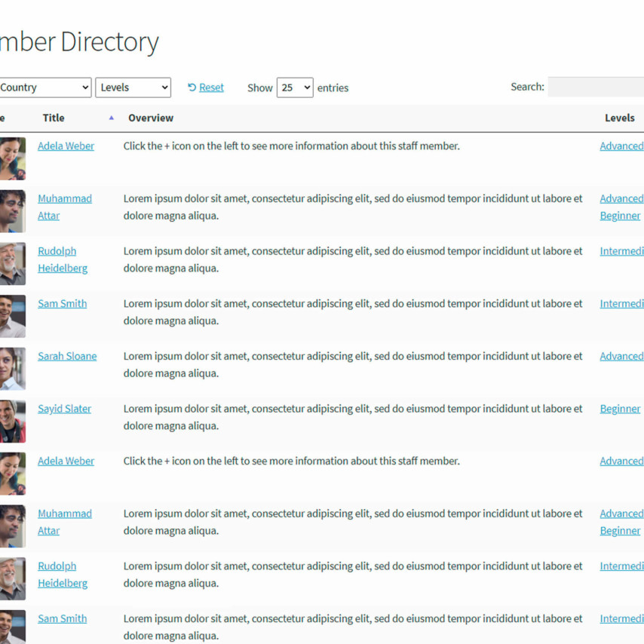Click first Sam Smith name link

[63, 303]
